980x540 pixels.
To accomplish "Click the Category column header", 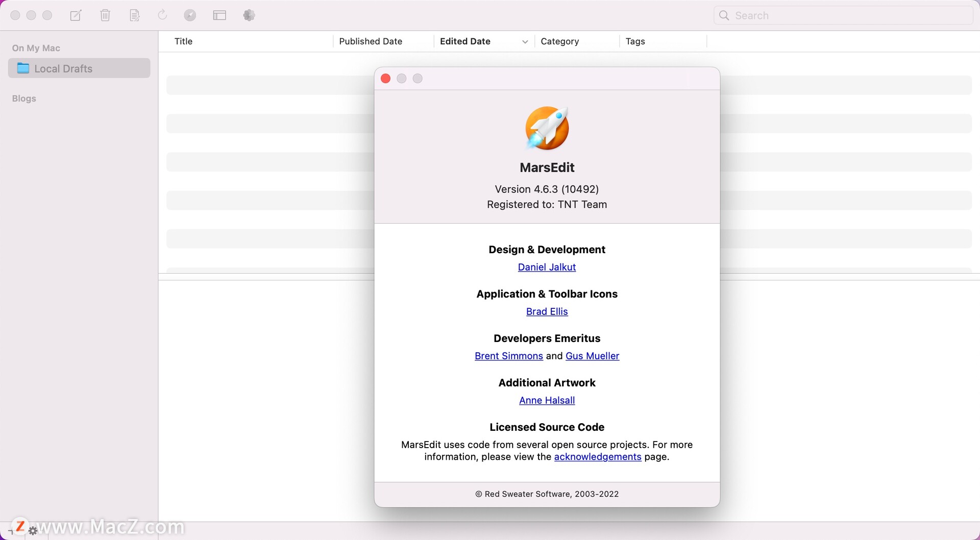I will point(559,41).
